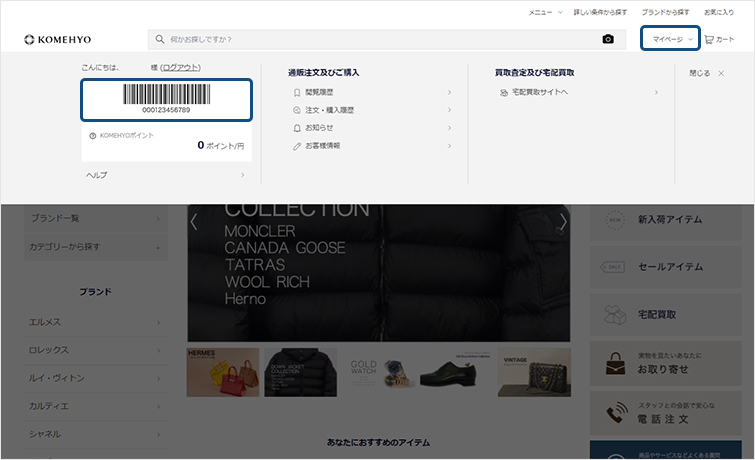This screenshot has height=460, width=755.
Task: Click the お知らせ bell icon
Action: (297, 128)
